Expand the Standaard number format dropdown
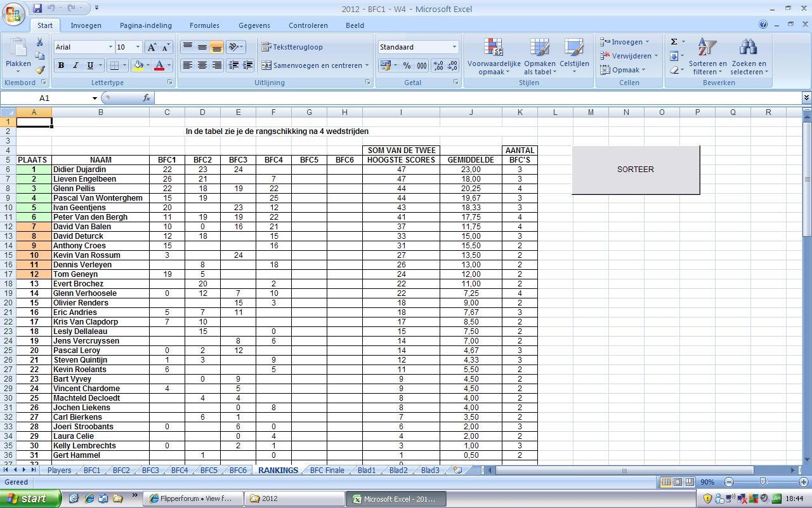812x508 pixels. 454,47
